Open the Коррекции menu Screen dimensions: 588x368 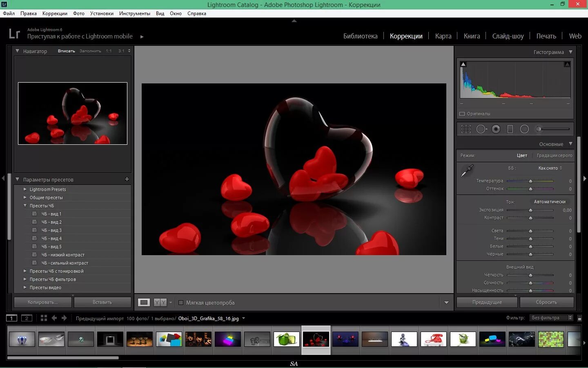coord(55,13)
